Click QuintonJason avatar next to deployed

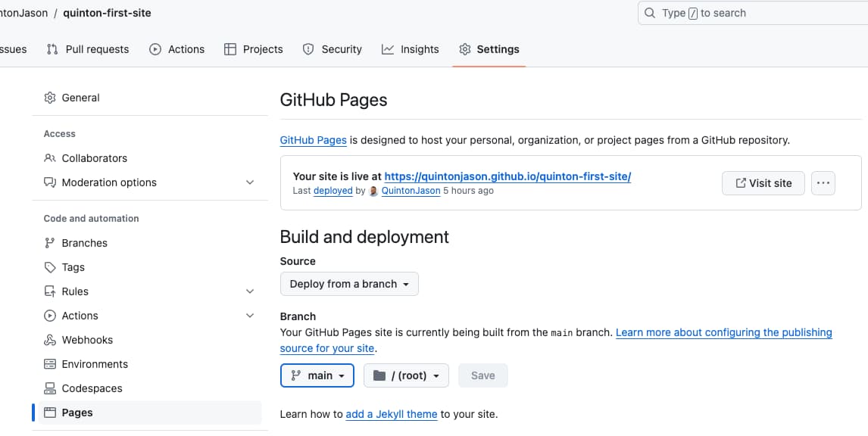[373, 191]
